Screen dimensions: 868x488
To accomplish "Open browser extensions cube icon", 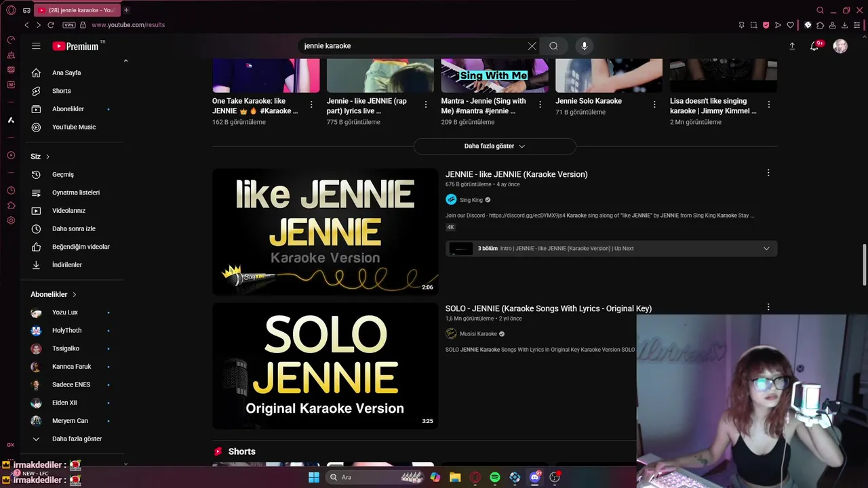I will click(x=821, y=25).
